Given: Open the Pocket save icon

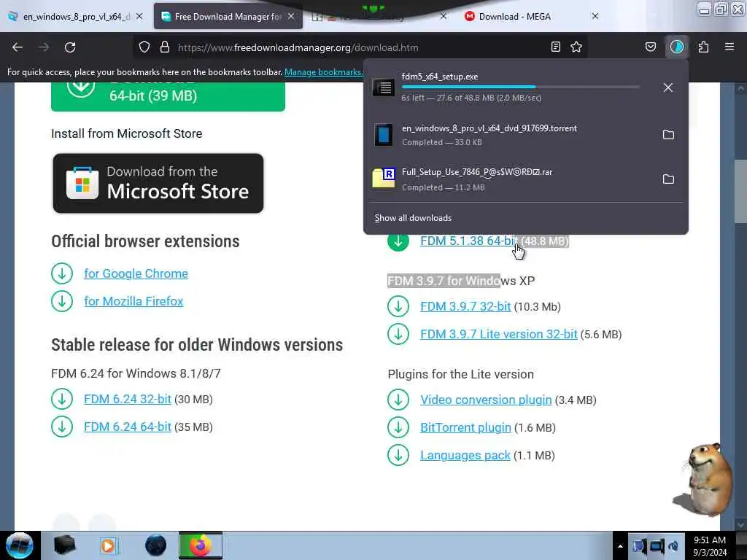Looking at the screenshot, I should tap(650, 47).
